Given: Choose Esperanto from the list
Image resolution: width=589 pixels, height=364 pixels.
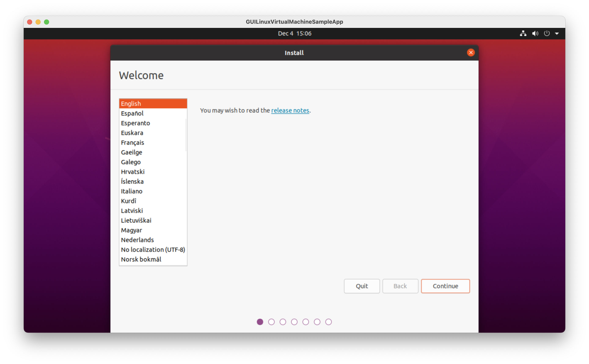Looking at the screenshot, I should pos(153,123).
